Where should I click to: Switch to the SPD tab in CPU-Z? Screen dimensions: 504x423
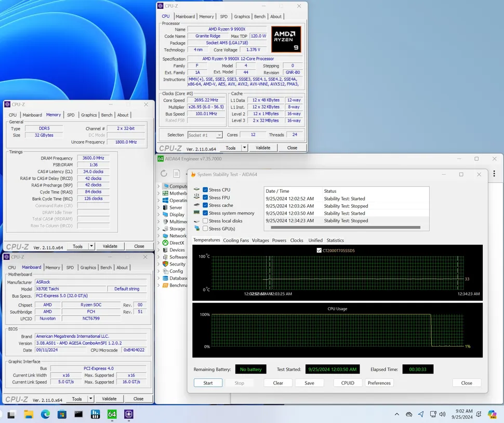click(223, 16)
